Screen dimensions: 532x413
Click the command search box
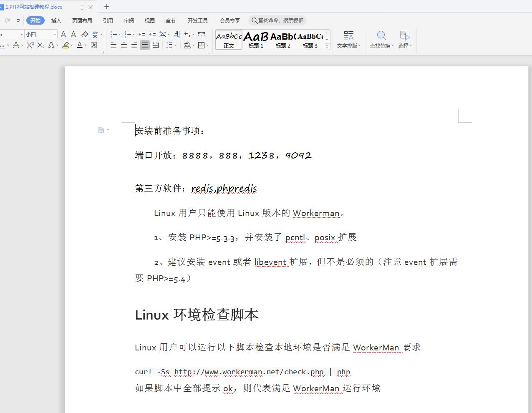pyautogui.click(x=278, y=20)
